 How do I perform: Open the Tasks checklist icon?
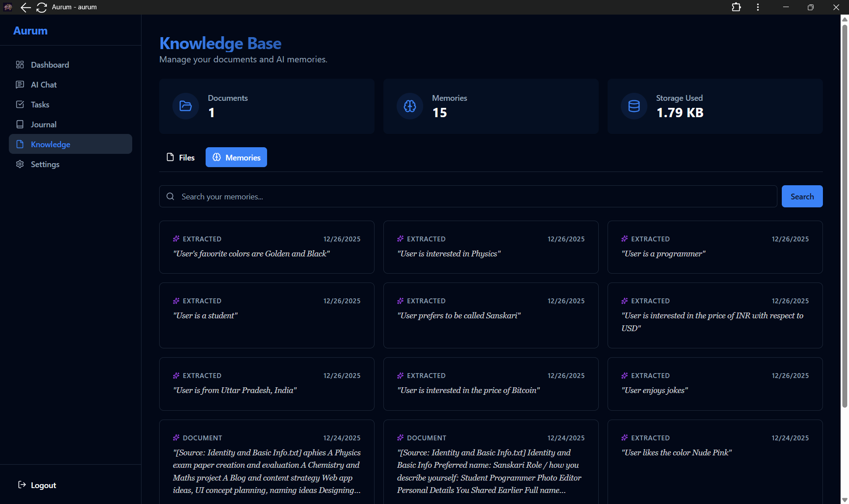(x=20, y=104)
